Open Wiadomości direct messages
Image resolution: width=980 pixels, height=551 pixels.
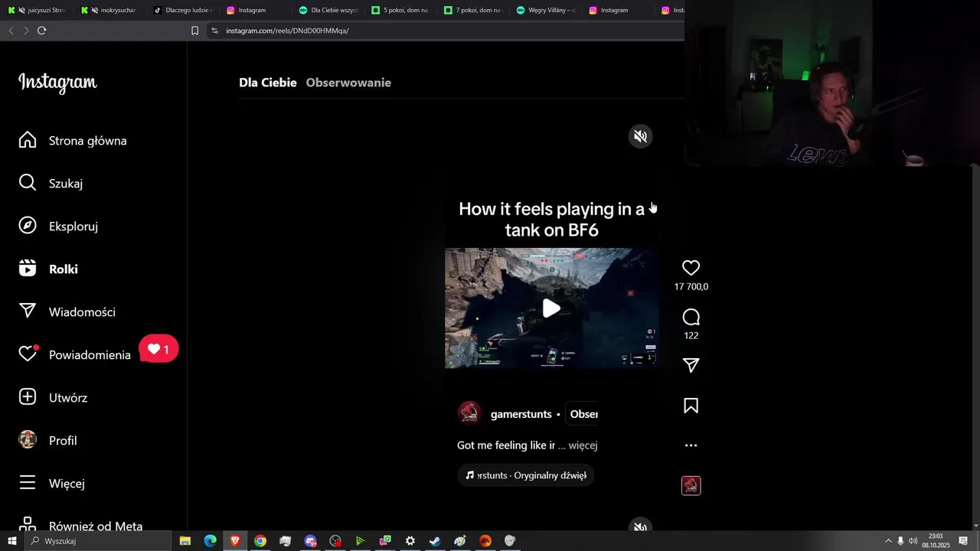[x=67, y=312]
